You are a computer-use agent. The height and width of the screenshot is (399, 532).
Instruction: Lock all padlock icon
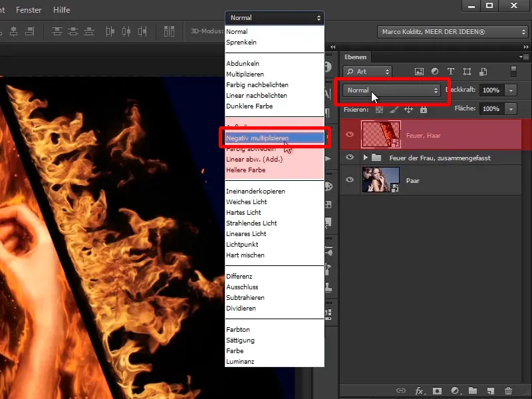424,110
